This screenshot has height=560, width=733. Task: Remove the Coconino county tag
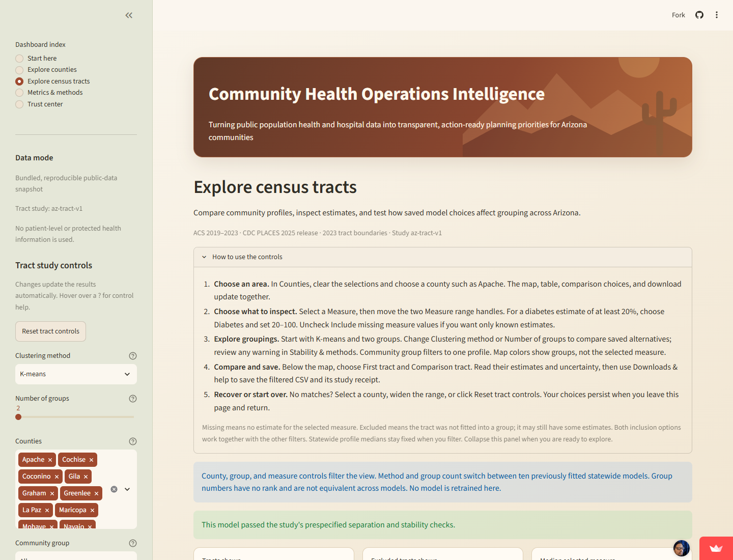point(57,477)
